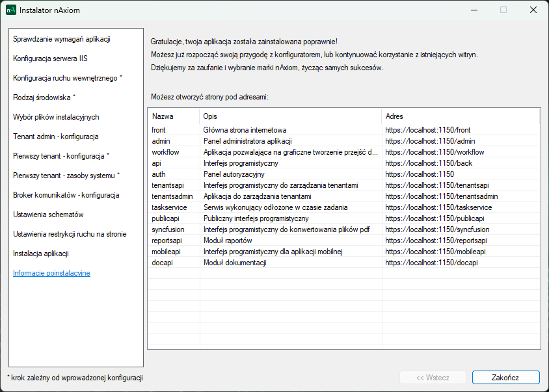
Task: Select the Sprawdzanie wymagań aplikacji step
Action: tap(62, 39)
